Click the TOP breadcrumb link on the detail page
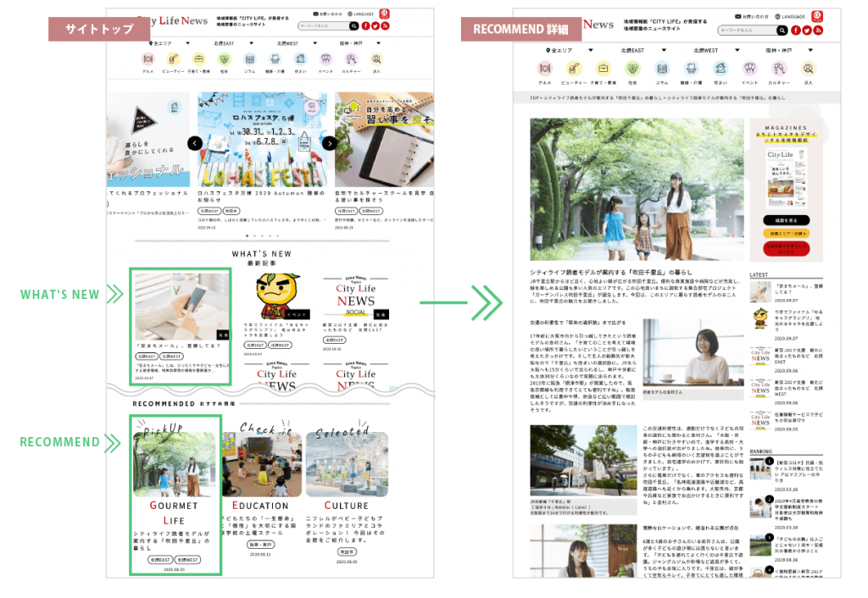The image size is (868, 598). (x=534, y=98)
